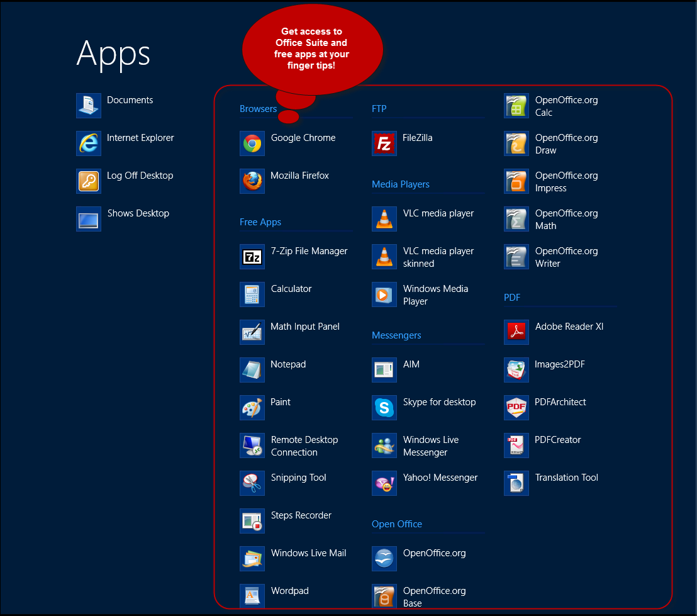Launch VLC media player icon

point(384,219)
